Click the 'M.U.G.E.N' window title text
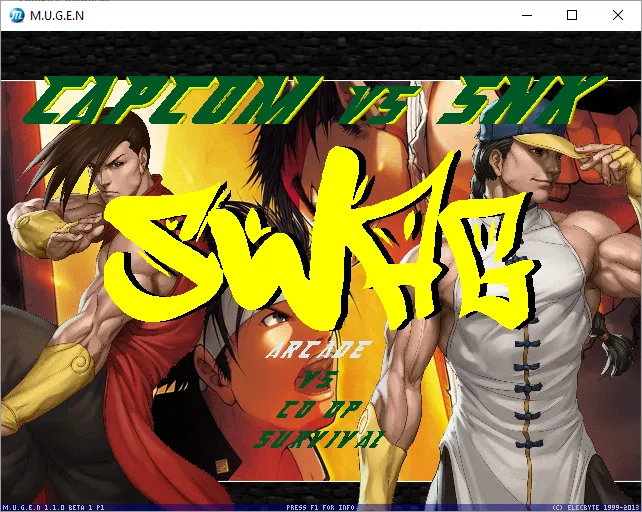This screenshot has height=512, width=642. [x=57, y=16]
